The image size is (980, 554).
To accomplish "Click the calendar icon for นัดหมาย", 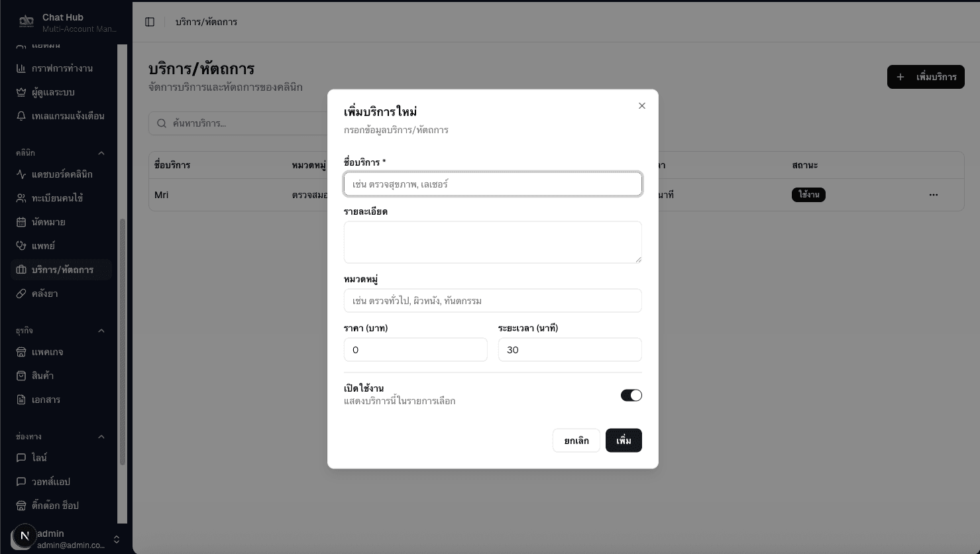I will tap(21, 222).
